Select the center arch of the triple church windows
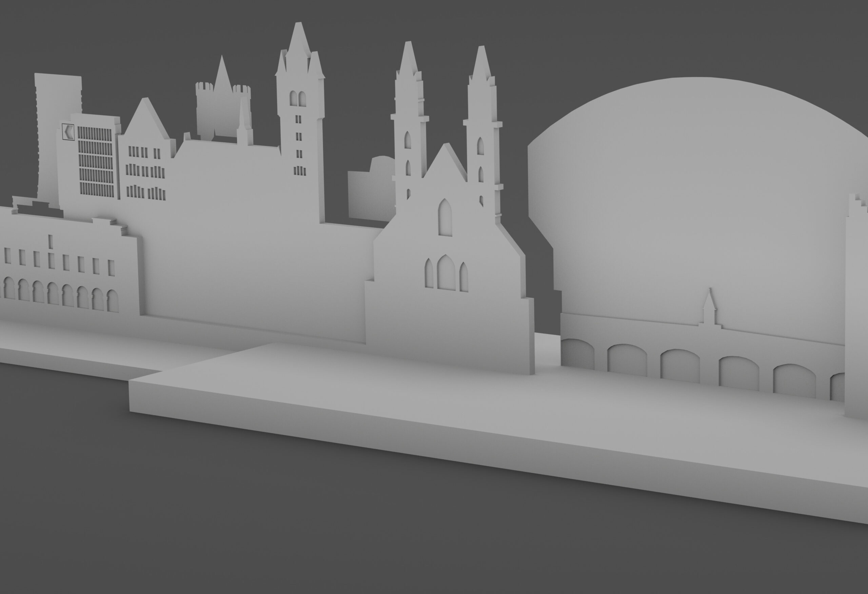 click(446, 272)
